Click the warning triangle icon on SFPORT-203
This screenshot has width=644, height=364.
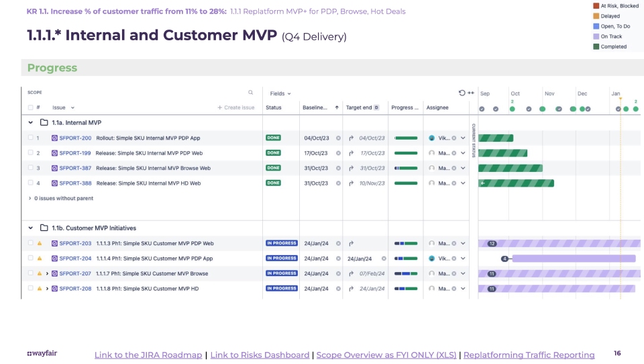[x=40, y=243]
